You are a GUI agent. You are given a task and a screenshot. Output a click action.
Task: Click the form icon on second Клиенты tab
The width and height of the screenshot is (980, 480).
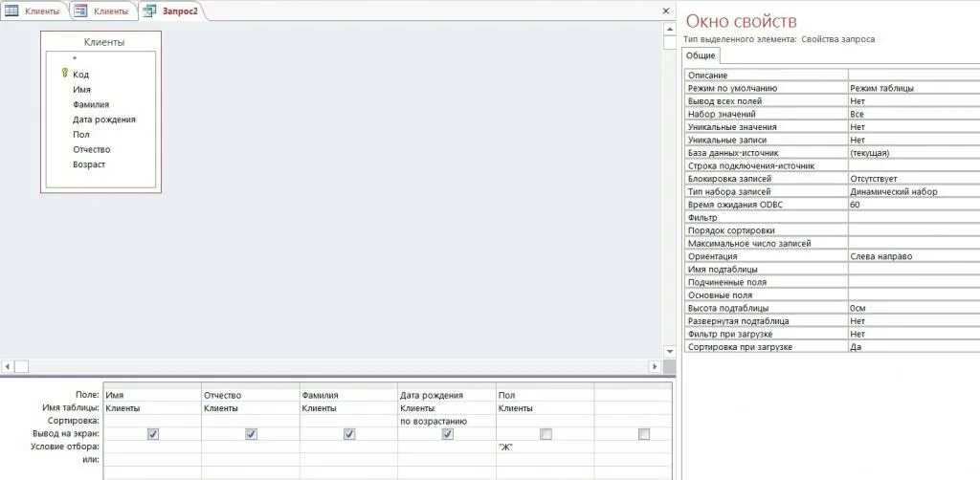pyautogui.click(x=80, y=11)
